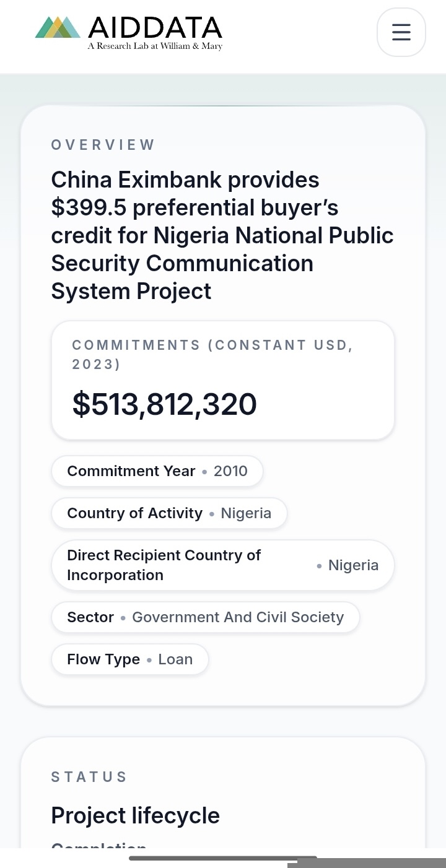The height and width of the screenshot is (868, 446).
Task: Click the horizontal scrollbar at page bottom
Action: pos(223,858)
